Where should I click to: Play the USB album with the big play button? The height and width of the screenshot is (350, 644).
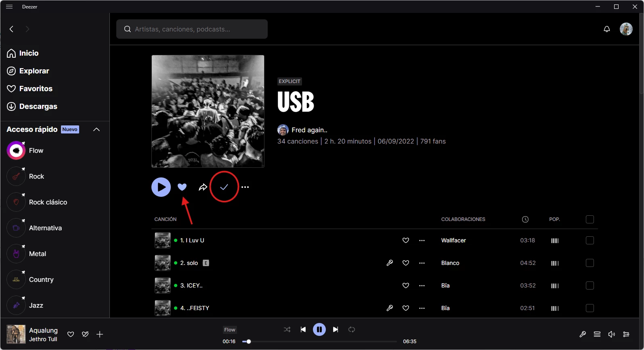[x=161, y=187]
